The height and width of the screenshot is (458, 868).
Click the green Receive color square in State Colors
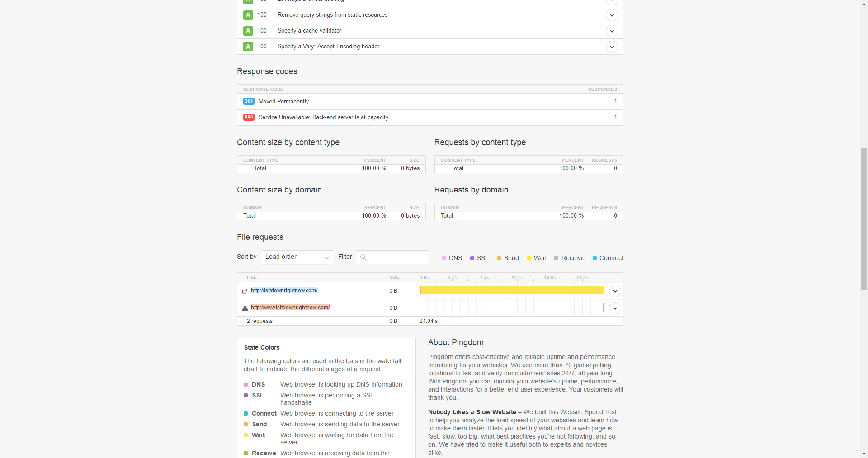tap(245, 453)
